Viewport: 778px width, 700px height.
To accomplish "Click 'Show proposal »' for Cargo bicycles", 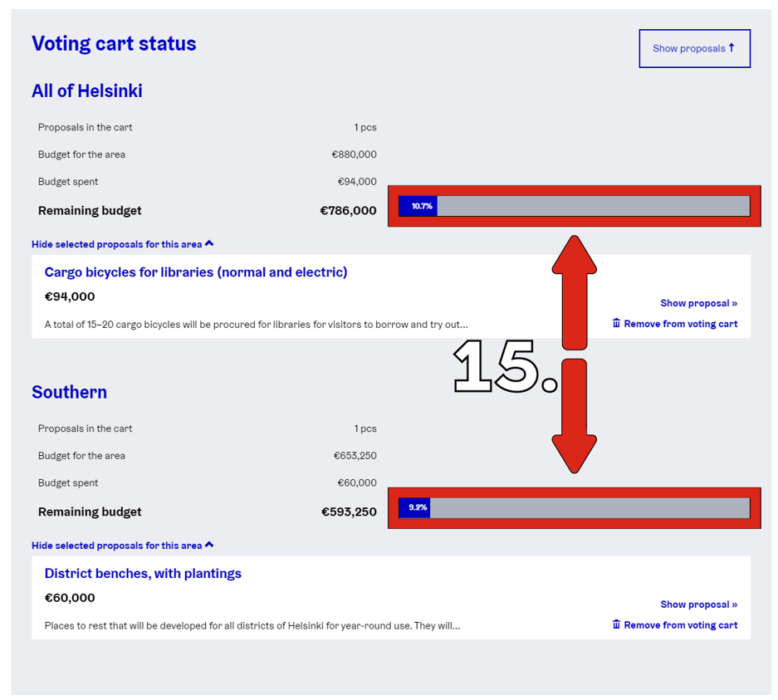I will 698,303.
